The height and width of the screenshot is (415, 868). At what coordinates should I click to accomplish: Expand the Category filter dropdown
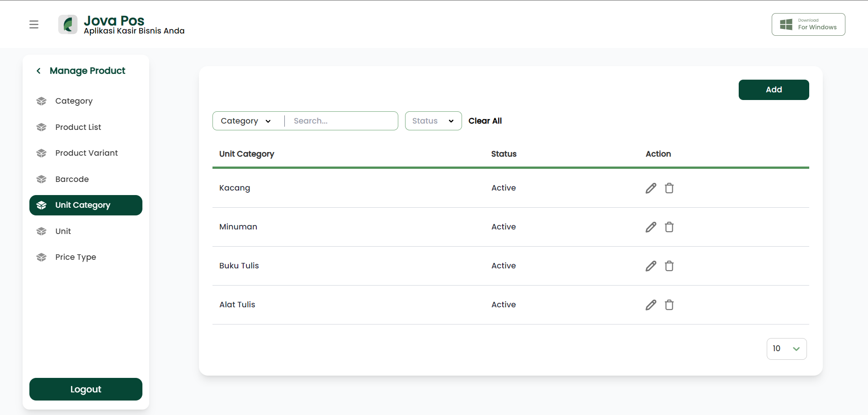click(246, 121)
